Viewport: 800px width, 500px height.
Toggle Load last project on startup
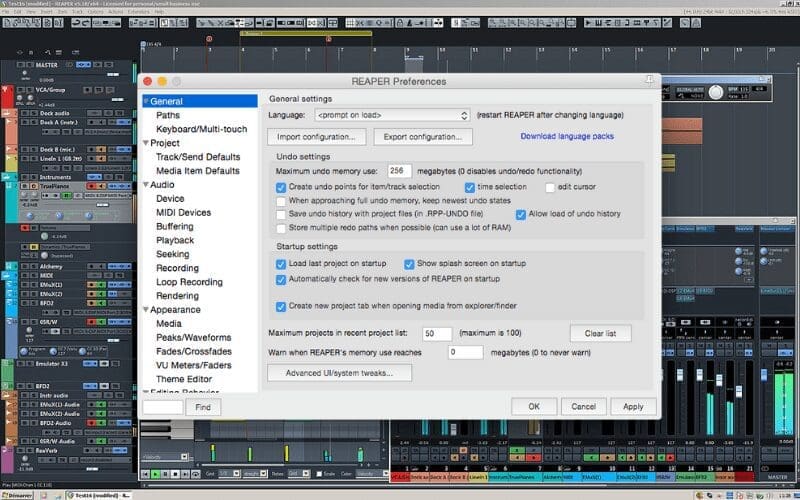pyautogui.click(x=281, y=264)
